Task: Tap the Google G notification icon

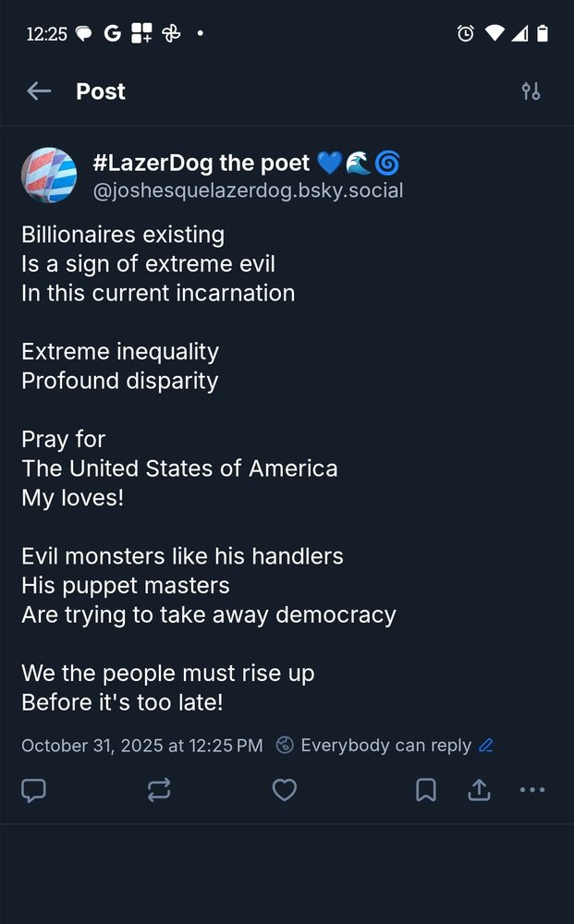Action: [113, 34]
